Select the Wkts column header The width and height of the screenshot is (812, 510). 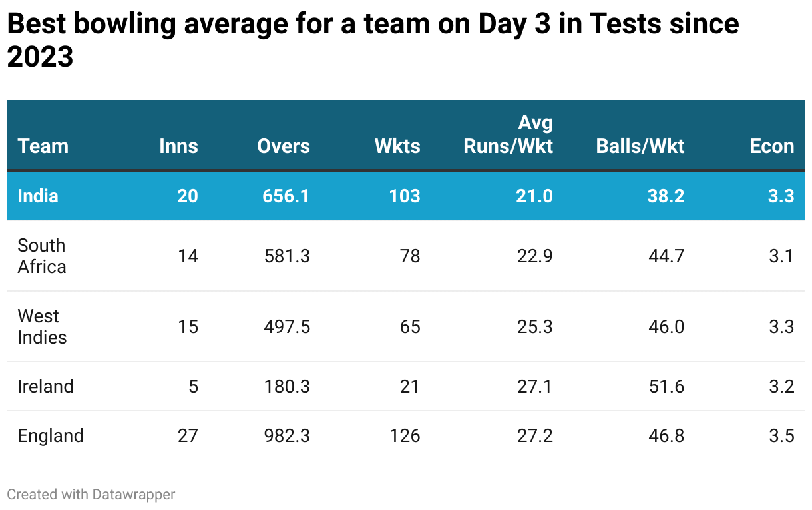point(397,146)
